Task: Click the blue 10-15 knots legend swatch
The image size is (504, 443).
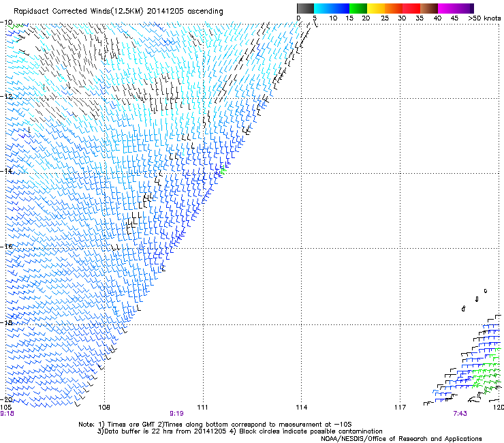Action: click(x=341, y=8)
